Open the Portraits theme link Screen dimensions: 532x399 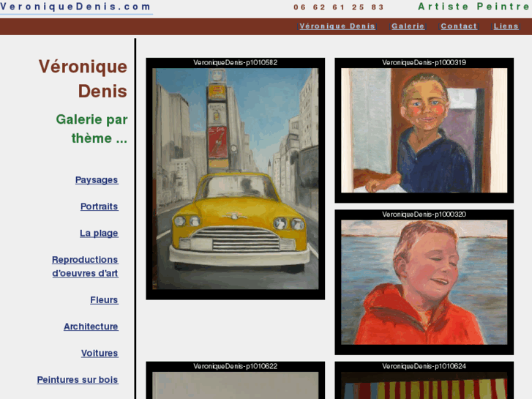(100, 206)
